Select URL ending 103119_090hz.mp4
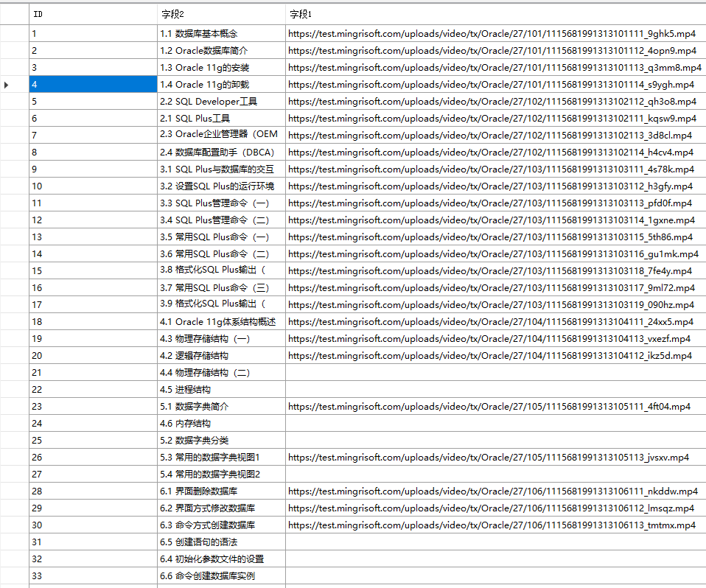 tap(496, 305)
